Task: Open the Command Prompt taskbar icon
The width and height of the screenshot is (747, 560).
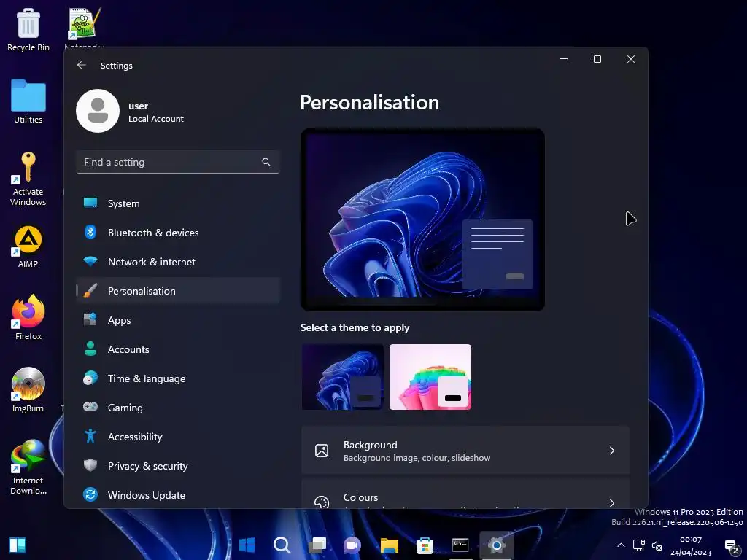Action: coord(460,545)
